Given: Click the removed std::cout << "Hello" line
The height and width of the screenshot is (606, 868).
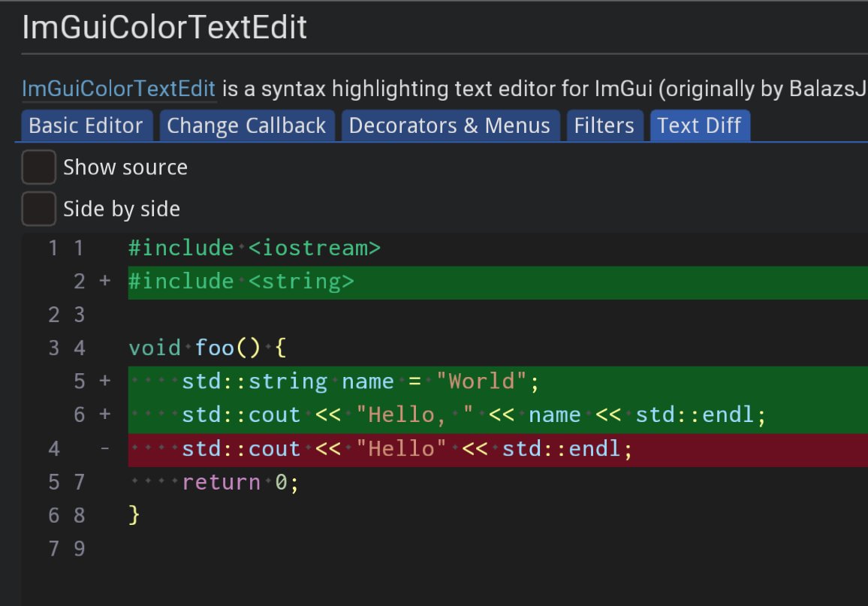Looking at the screenshot, I should point(498,449).
